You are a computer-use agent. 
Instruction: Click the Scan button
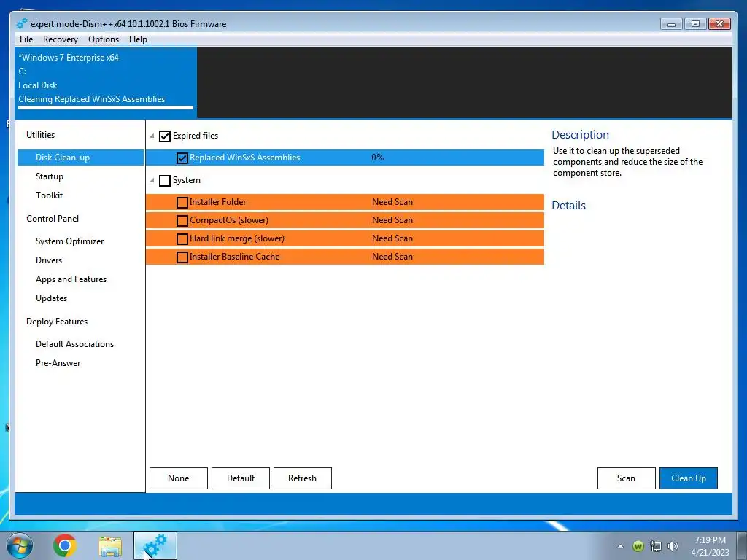pos(627,478)
